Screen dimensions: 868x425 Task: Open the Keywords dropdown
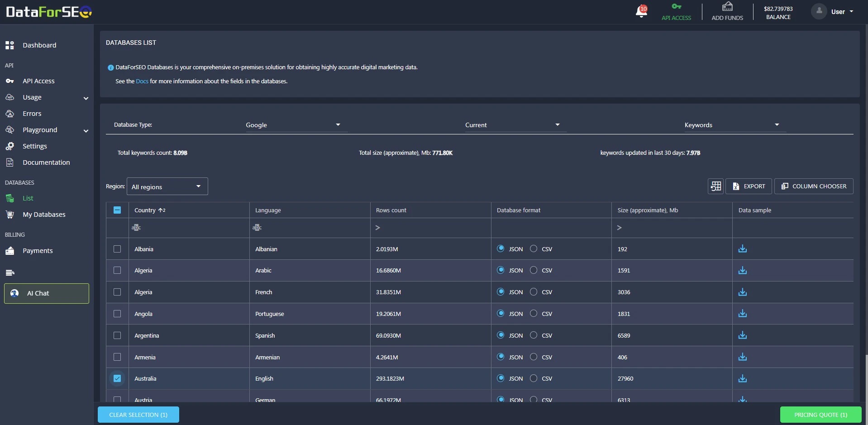tap(735, 125)
